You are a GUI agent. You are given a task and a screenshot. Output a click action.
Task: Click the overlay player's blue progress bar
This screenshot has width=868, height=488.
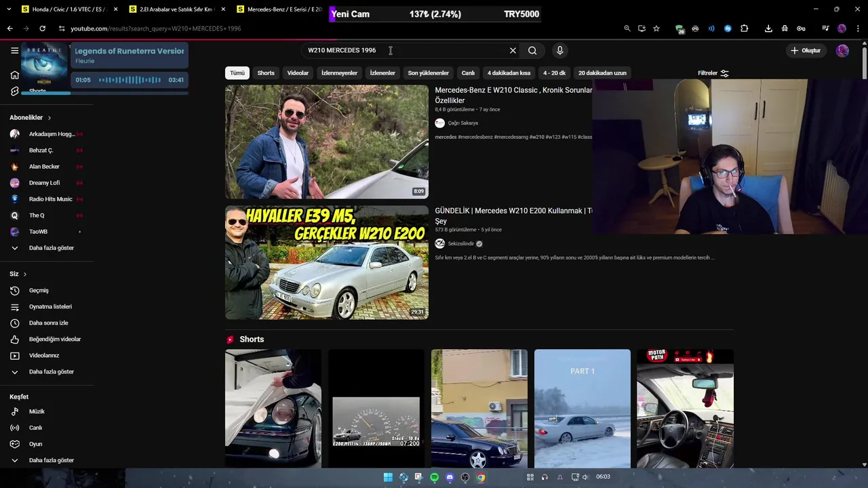pyautogui.click(x=105, y=93)
